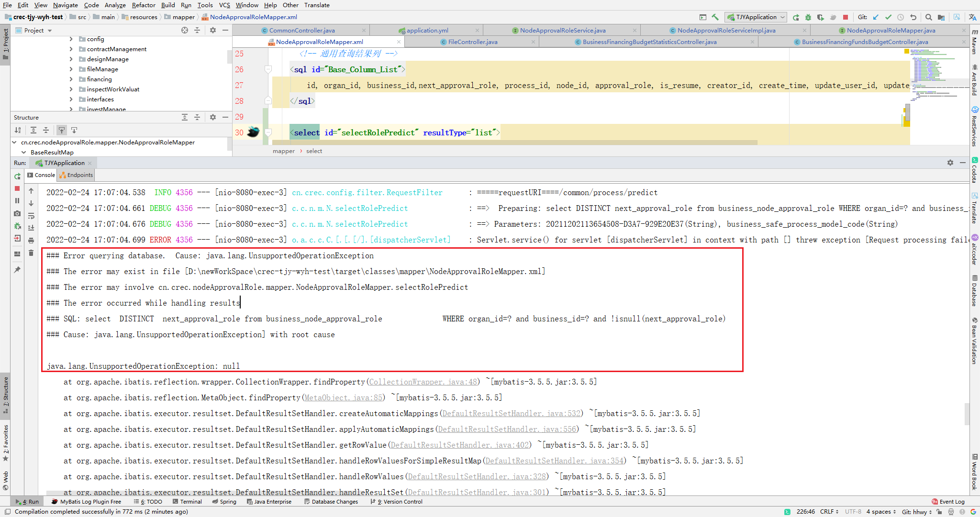
Task: Click the Debug bug icon in toolbar
Action: click(808, 17)
